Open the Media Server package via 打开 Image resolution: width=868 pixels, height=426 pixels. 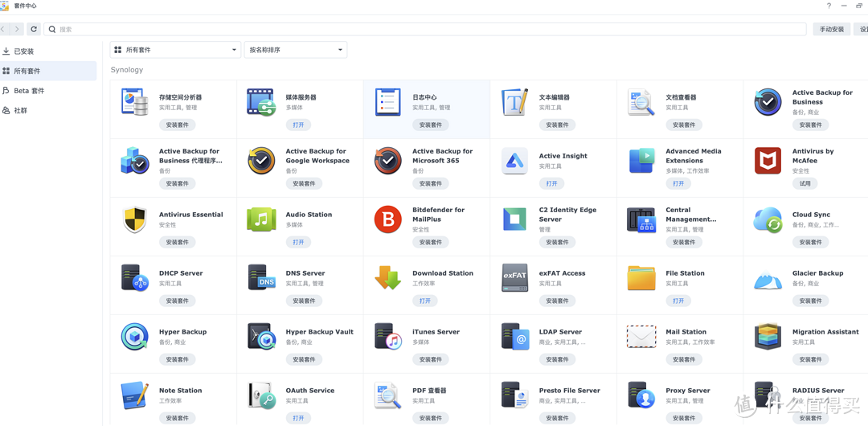(x=298, y=125)
